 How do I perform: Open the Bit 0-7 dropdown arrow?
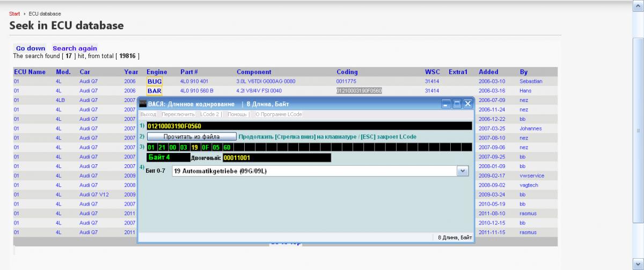(463, 171)
